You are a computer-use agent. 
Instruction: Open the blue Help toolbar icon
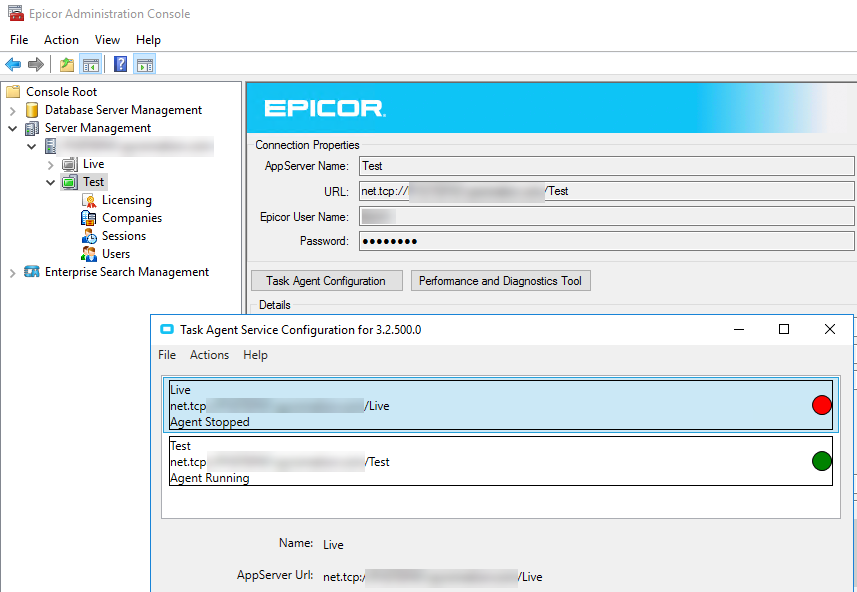120,64
